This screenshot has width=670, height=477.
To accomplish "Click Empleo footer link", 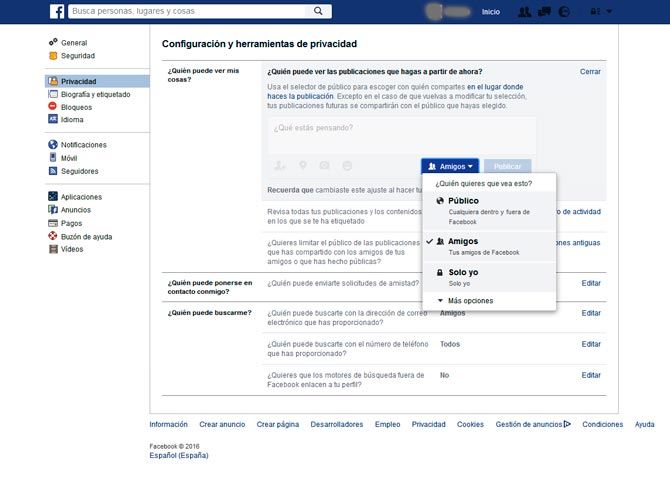I will click(x=388, y=424).
